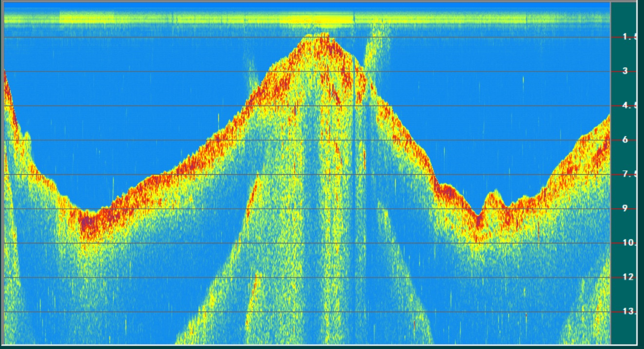Click the 7.5 depth scale label
The height and width of the screenshot is (349, 644).
[x=629, y=175]
